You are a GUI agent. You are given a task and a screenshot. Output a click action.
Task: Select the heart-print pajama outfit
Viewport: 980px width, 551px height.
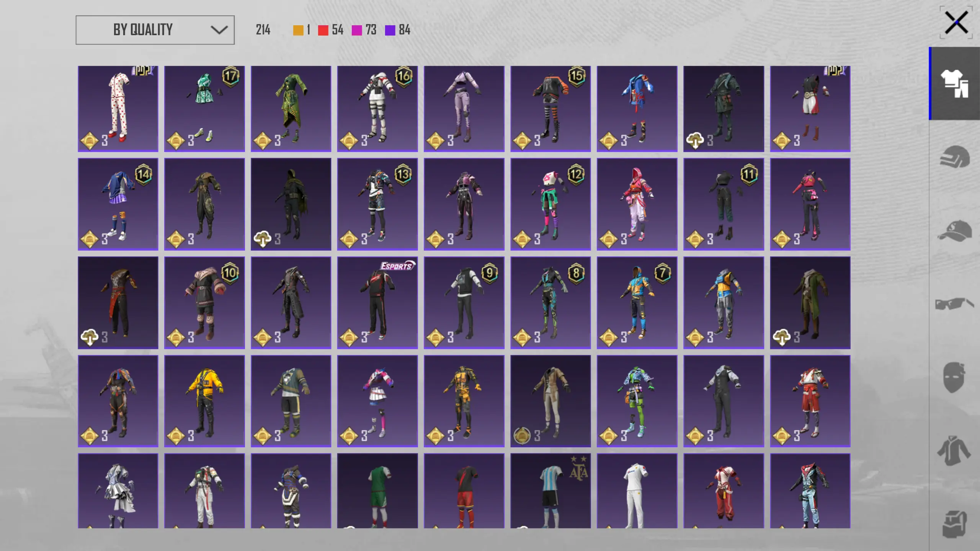pos(118,109)
